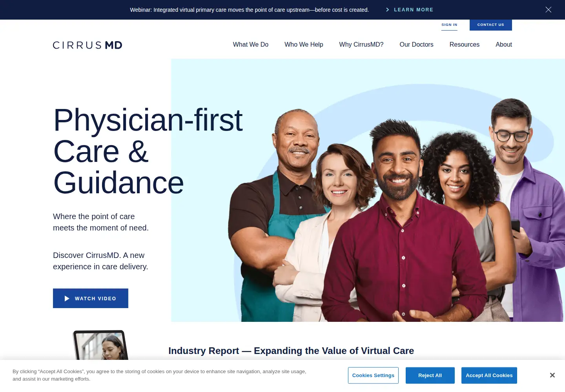This screenshot has width=565, height=392.
Task: Open the What We Do menu
Action: (251, 45)
